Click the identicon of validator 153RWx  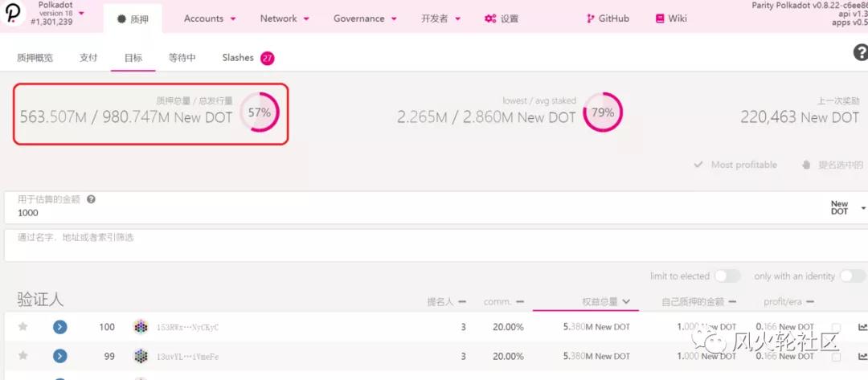(x=141, y=327)
